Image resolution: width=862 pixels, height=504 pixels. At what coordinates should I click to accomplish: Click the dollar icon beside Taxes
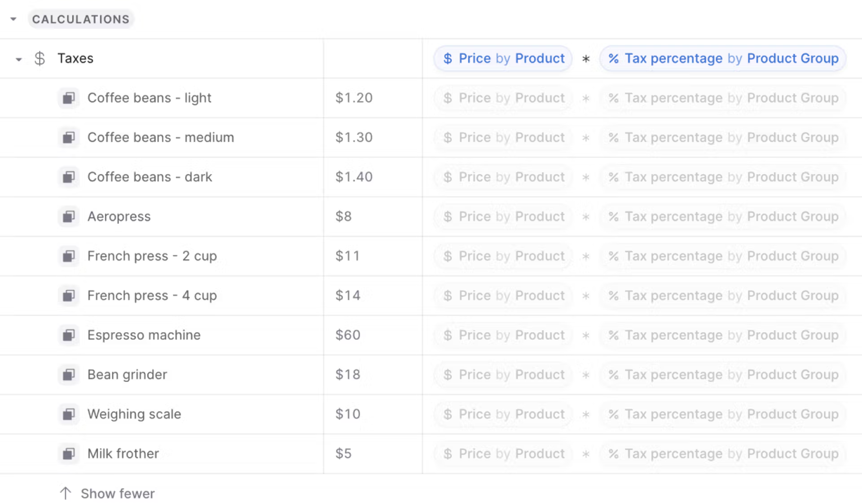click(x=40, y=58)
